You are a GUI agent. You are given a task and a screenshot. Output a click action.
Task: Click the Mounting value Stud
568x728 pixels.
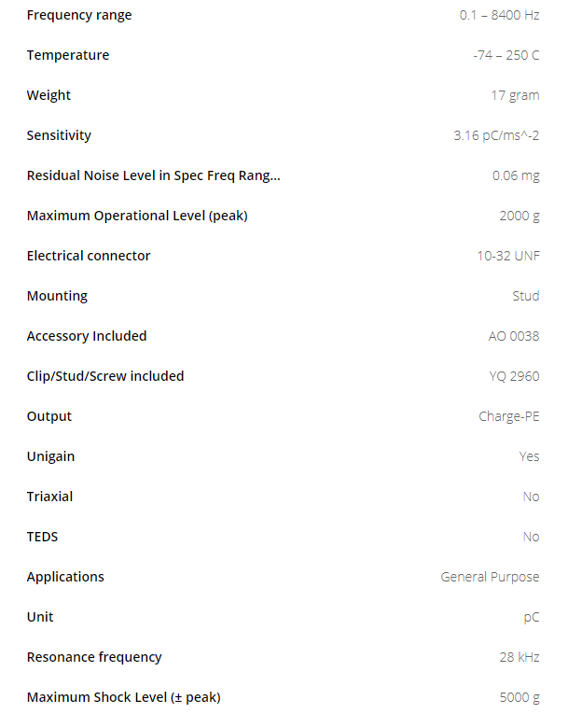click(525, 296)
